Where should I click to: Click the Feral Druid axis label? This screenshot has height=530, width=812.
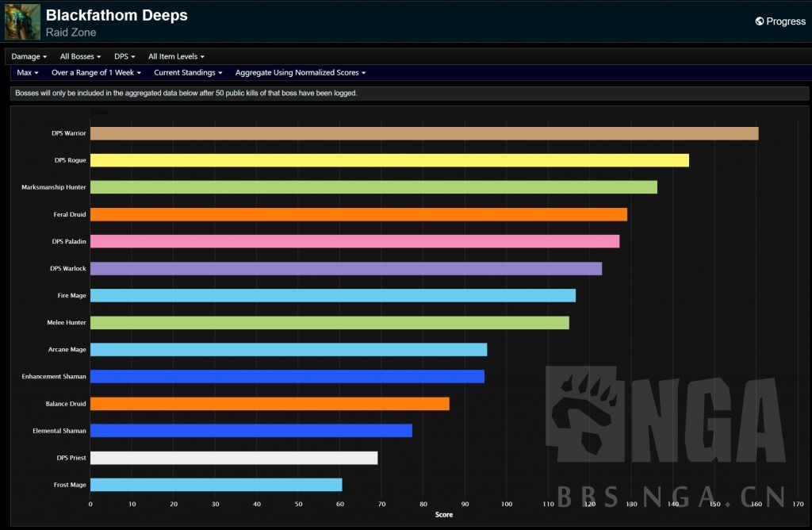pyautogui.click(x=70, y=214)
